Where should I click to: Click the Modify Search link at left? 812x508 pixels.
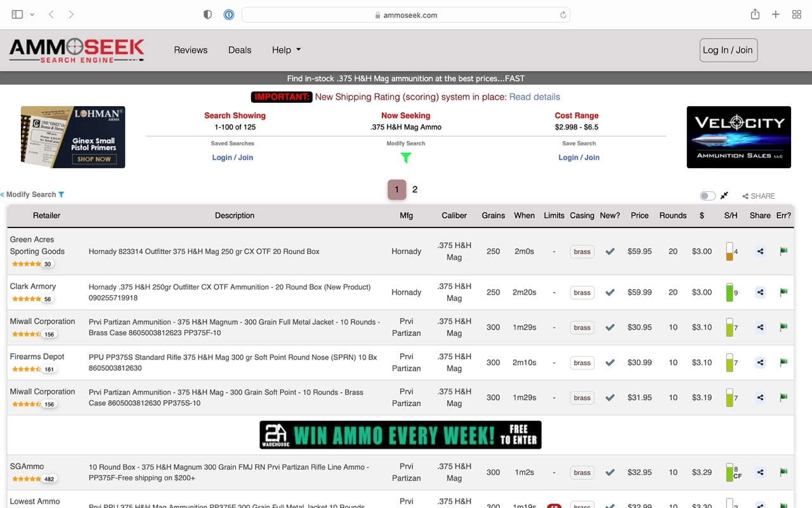[32, 194]
